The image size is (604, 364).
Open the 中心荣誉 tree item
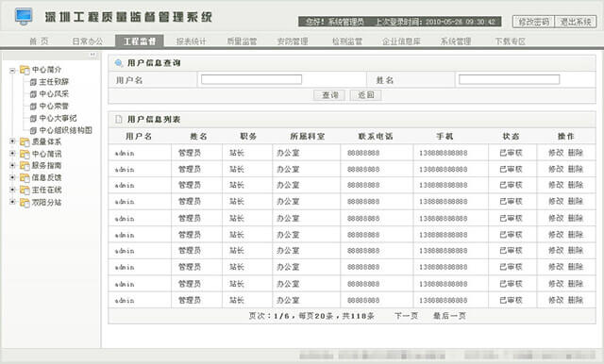54,107
